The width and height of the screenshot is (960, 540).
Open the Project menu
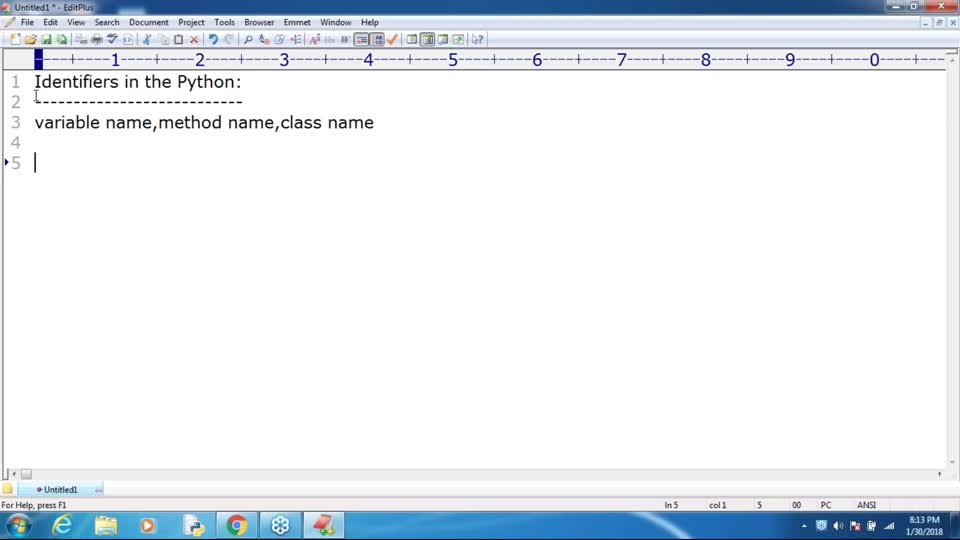(x=191, y=23)
